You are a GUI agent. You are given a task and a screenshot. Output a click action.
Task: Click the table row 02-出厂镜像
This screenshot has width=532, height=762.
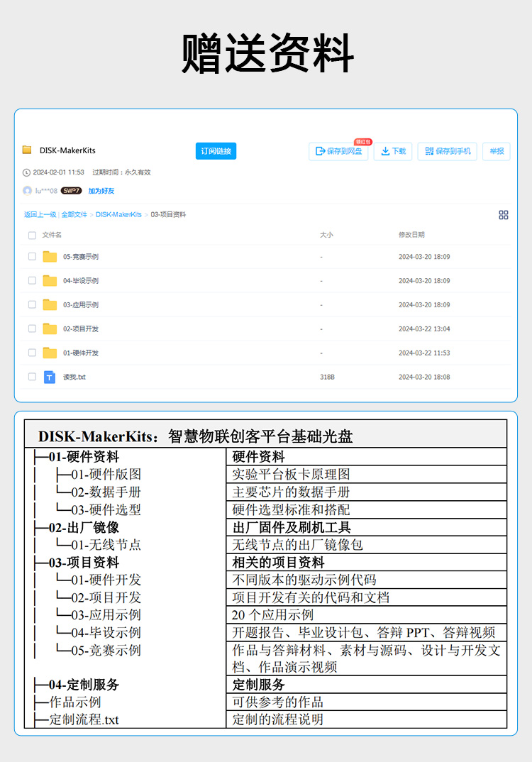(x=84, y=527)
